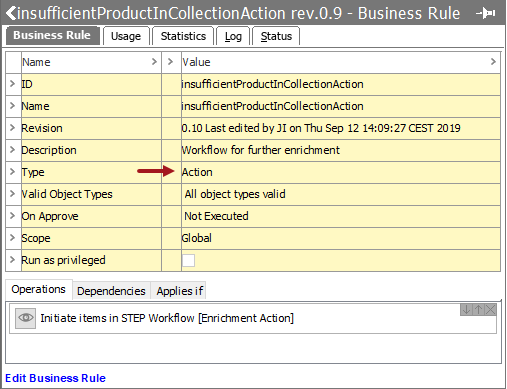Enable the Run as privileged checkbox
507x389 pixels.
coord(188,260)
